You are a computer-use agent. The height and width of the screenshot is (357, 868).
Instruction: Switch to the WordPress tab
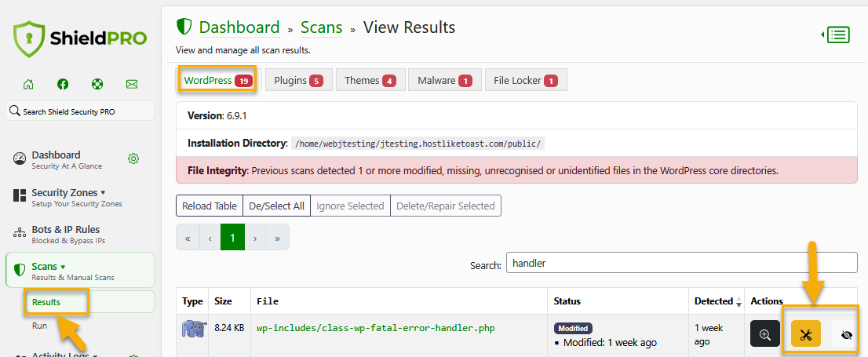217,80
